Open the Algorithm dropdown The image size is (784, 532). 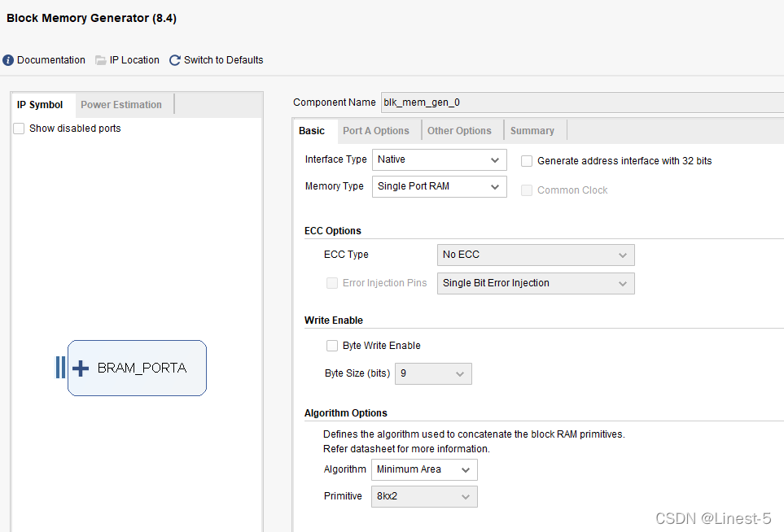(424, 469)
